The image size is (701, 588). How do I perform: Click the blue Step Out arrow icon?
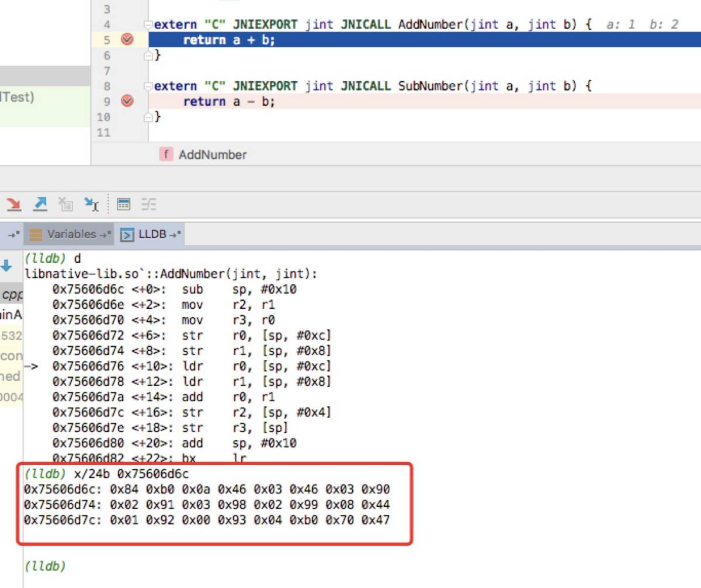click(x=39, y=204)
